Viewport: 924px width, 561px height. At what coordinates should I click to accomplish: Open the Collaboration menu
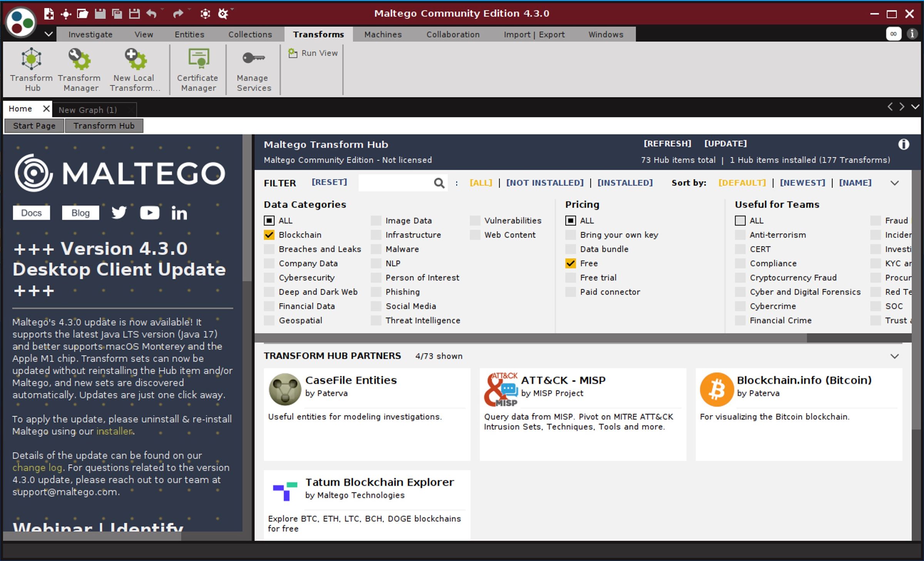pos(453,34)
